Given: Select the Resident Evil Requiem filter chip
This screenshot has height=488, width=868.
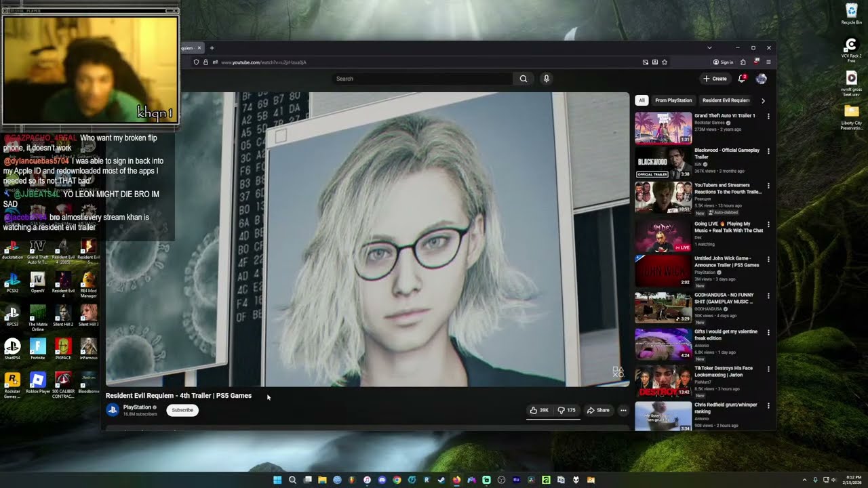Looking at the screenshot, I should pyautogui.click(x=726, y=100).
